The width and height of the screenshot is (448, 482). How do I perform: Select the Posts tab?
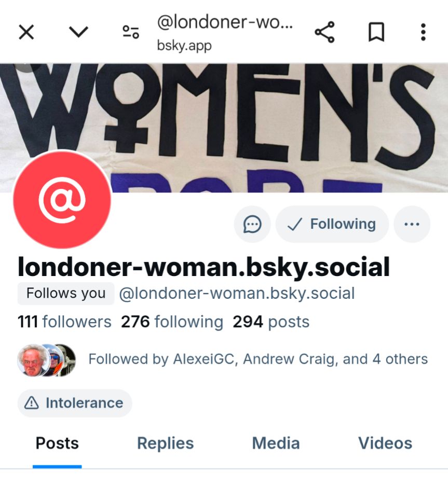[57, 443]
